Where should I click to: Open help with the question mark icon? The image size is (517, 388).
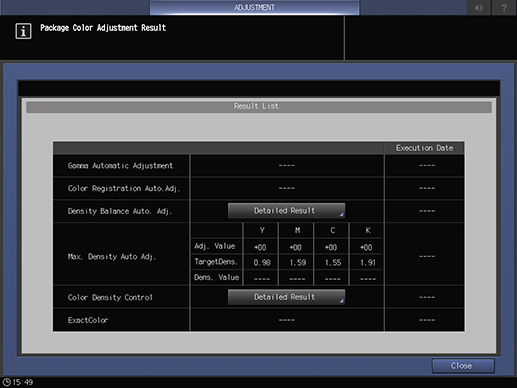pyautogui.click(x=504, y=7)
